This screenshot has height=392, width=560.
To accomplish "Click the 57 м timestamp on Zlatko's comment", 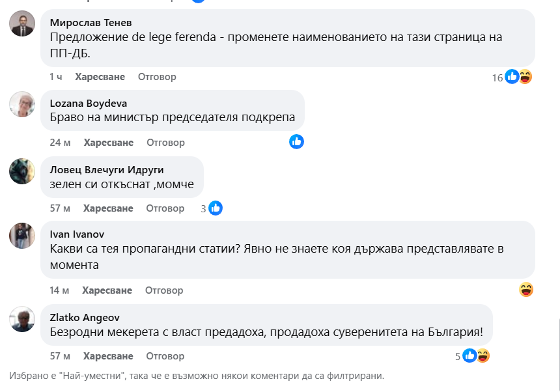I will pyautogui.click(x=60, y=356).
